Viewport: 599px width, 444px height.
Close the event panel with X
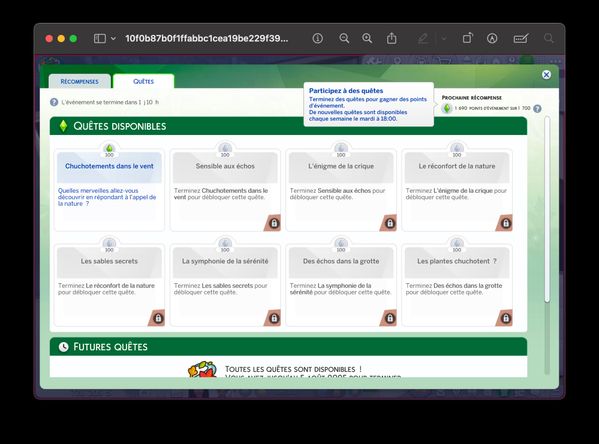click(546, 75)
